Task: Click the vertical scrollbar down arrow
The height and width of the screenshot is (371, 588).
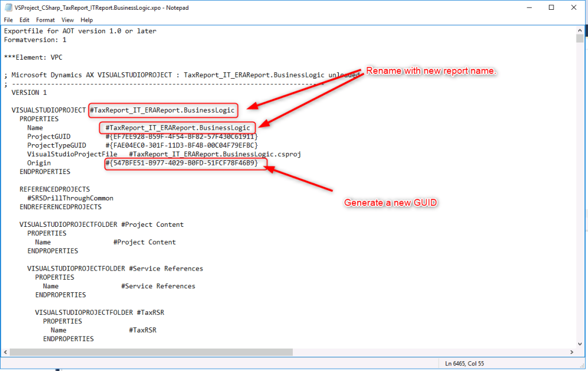Action: pos(579,342)
